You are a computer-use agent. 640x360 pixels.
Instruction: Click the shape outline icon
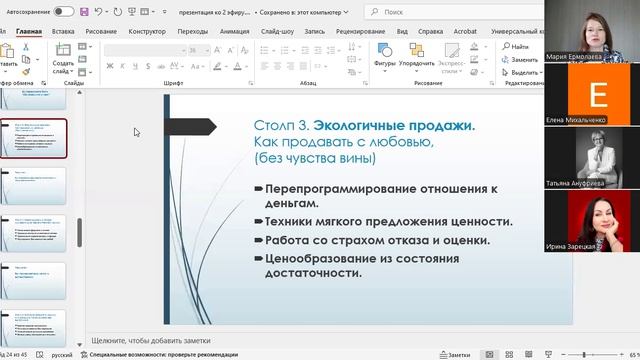[474, 60]
